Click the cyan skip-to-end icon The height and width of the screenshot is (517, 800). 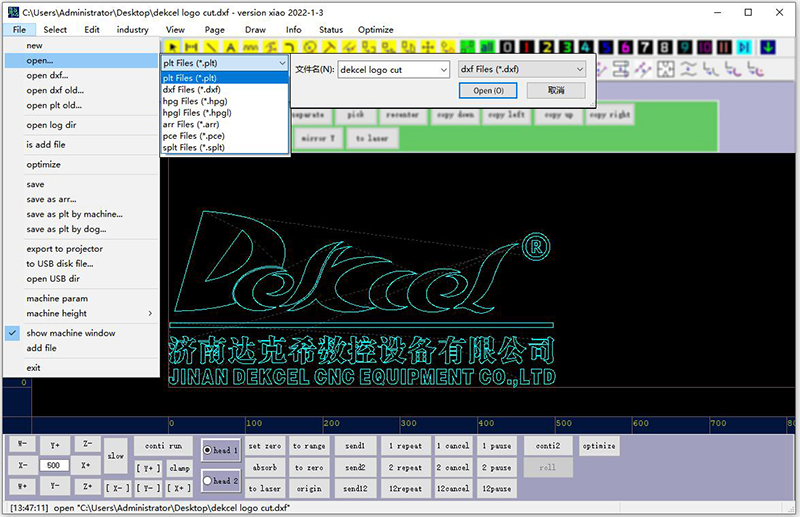coord(744,47)
